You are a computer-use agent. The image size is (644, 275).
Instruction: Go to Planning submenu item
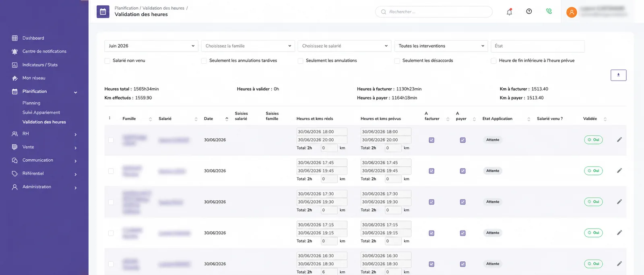pos(31,103)
